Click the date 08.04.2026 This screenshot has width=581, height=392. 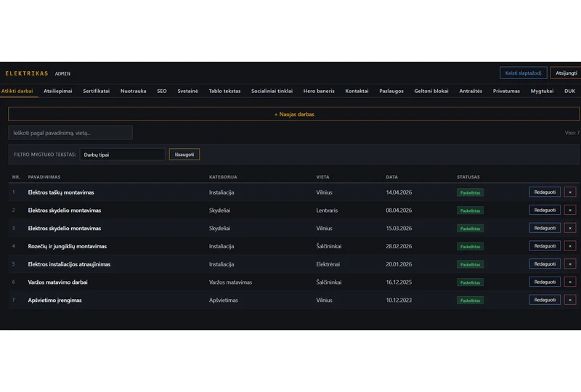[x=399, y=210]
